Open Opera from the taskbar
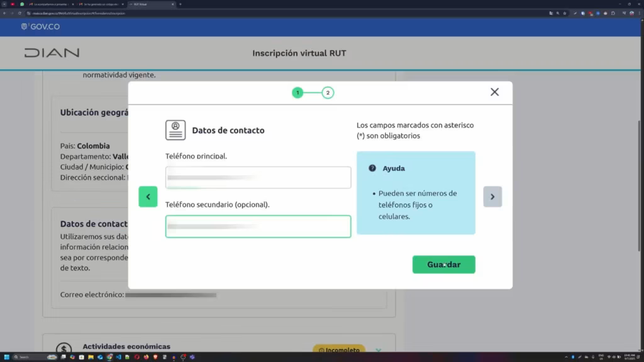Viewport: 644px width, 362px height. 136,357
